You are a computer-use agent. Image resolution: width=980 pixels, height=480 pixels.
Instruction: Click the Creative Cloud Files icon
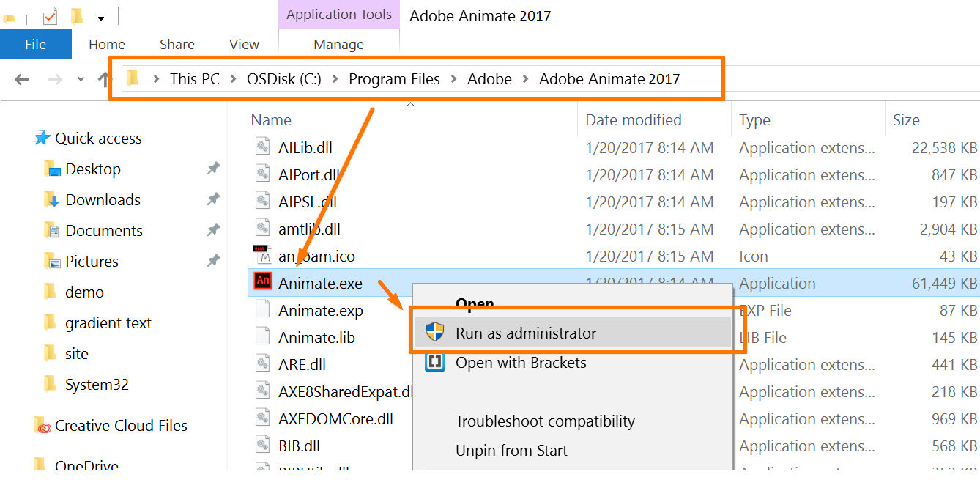tap(43, 426)
